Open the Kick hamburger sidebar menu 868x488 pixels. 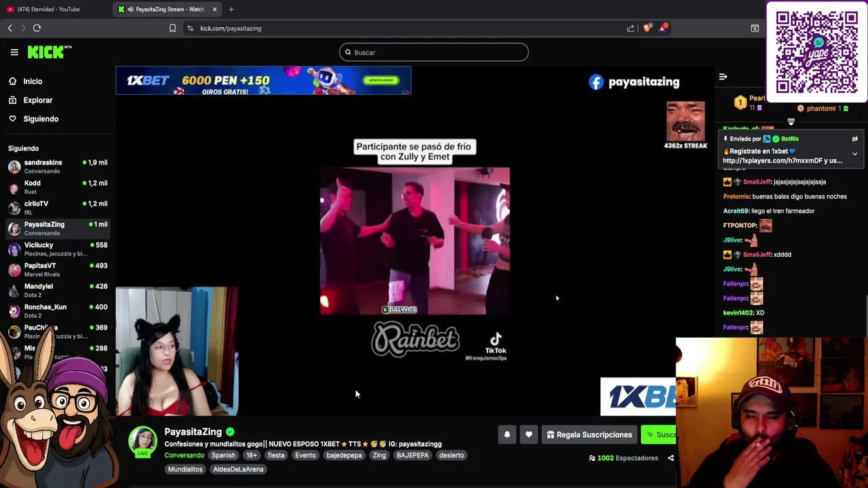coord(14,52)
